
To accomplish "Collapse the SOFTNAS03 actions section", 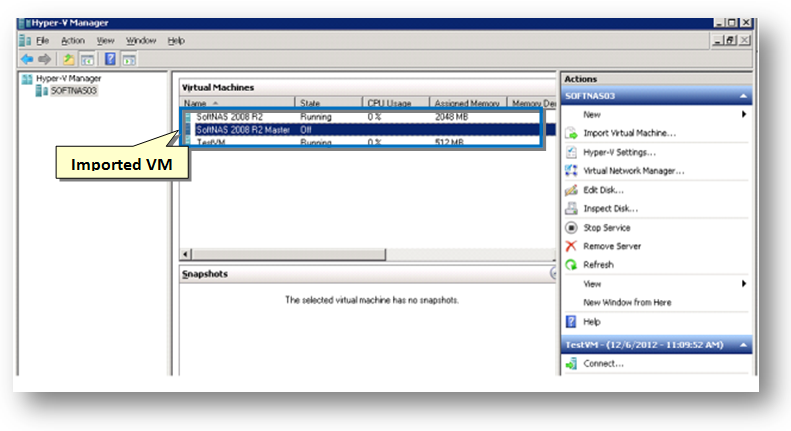I will [743, 96].
